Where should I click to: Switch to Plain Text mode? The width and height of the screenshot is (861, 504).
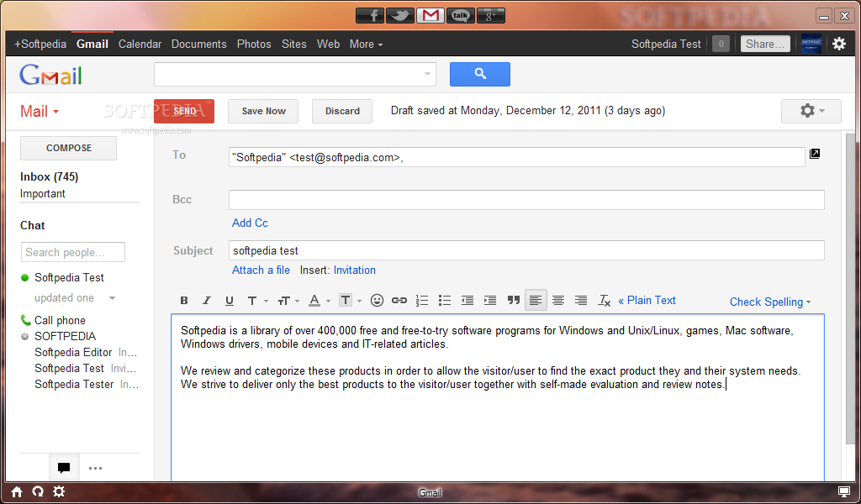click(x=647, y=300)
